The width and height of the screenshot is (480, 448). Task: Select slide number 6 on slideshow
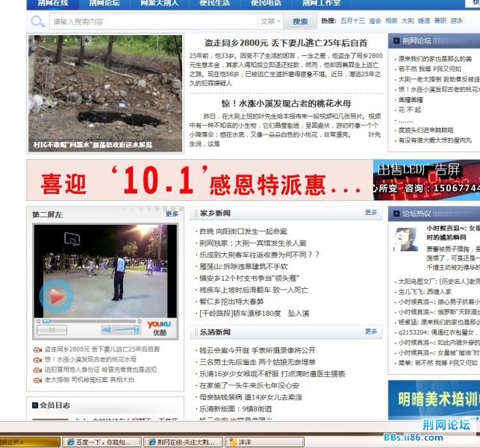pos(87,40)
